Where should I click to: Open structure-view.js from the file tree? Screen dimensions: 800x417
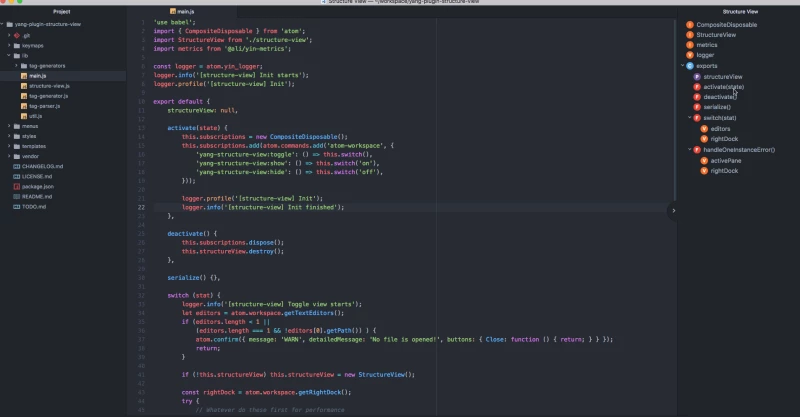[x=49, y=86]
